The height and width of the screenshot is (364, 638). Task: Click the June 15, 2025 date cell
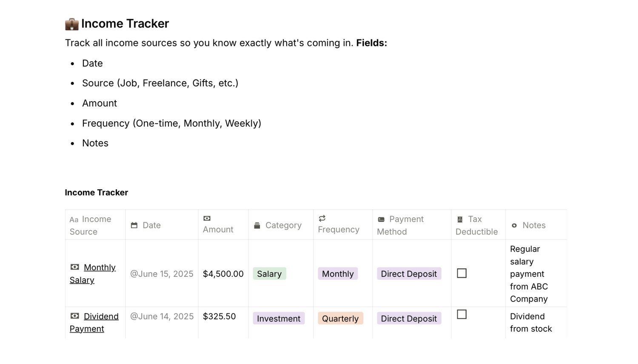tap(162, 274)
